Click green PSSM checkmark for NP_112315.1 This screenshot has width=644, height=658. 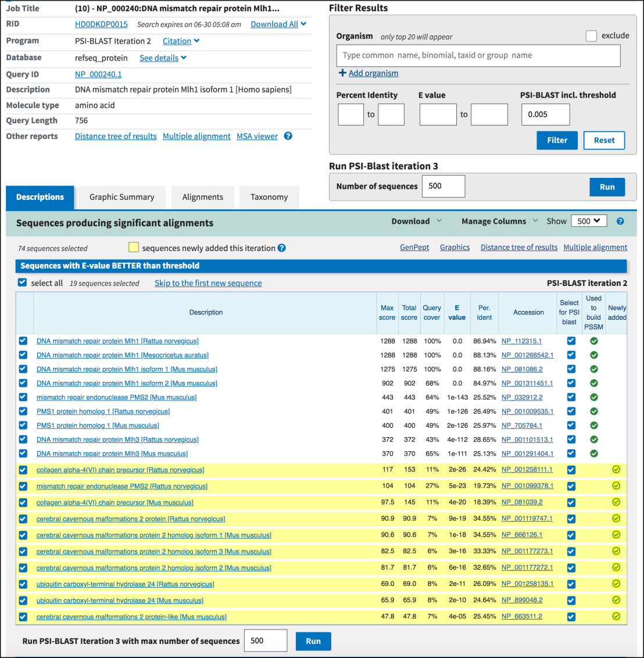point(593,341)
